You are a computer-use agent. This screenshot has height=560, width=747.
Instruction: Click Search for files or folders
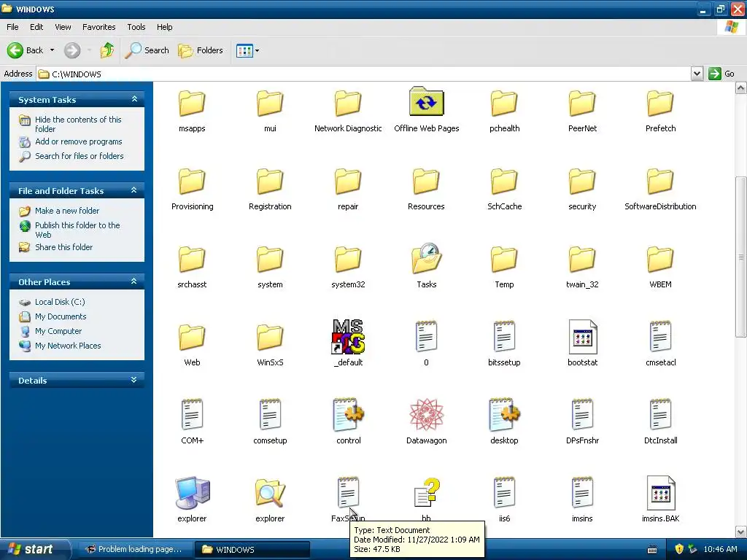[79, 156]
